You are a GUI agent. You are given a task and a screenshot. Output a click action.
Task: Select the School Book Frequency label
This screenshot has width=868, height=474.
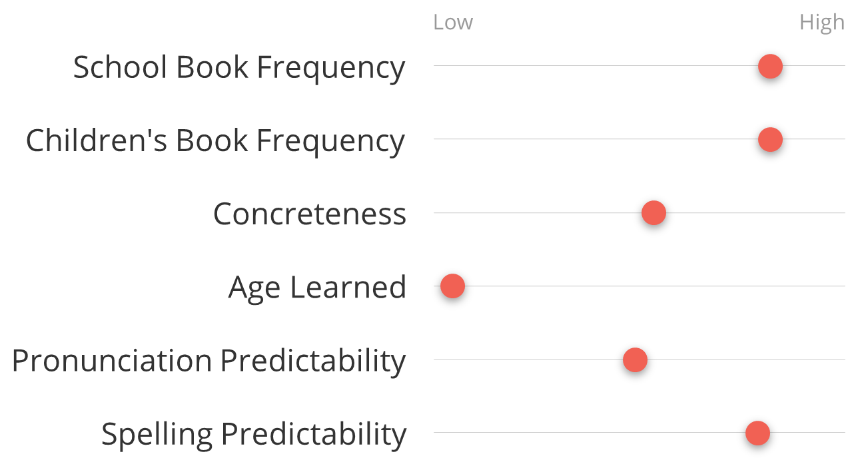[239, 68]
